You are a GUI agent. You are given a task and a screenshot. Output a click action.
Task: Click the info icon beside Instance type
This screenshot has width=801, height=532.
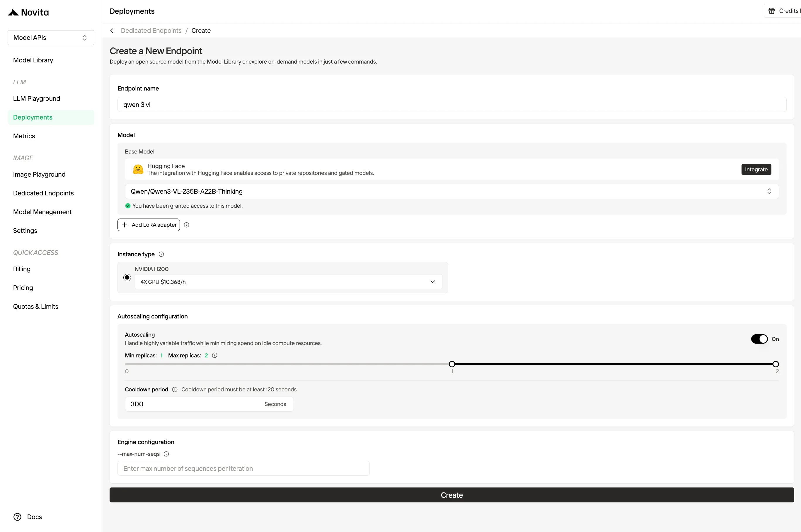pos(161,254)
